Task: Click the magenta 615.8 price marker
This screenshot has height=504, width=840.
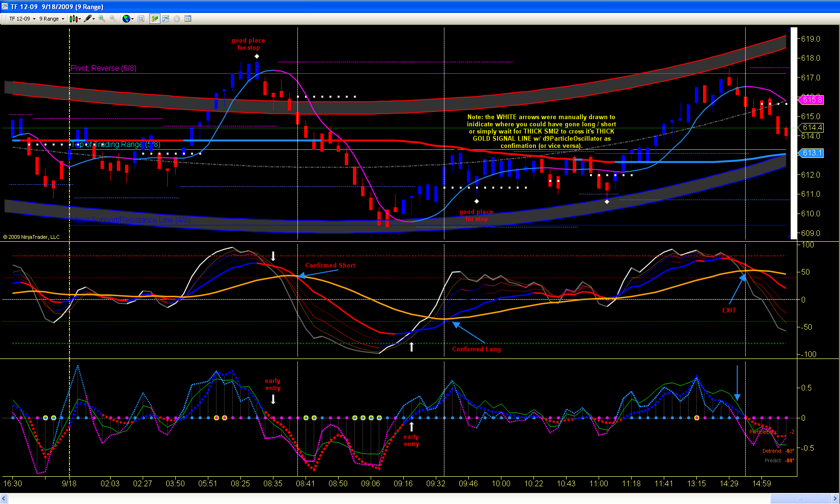Action: pos(812,100)
